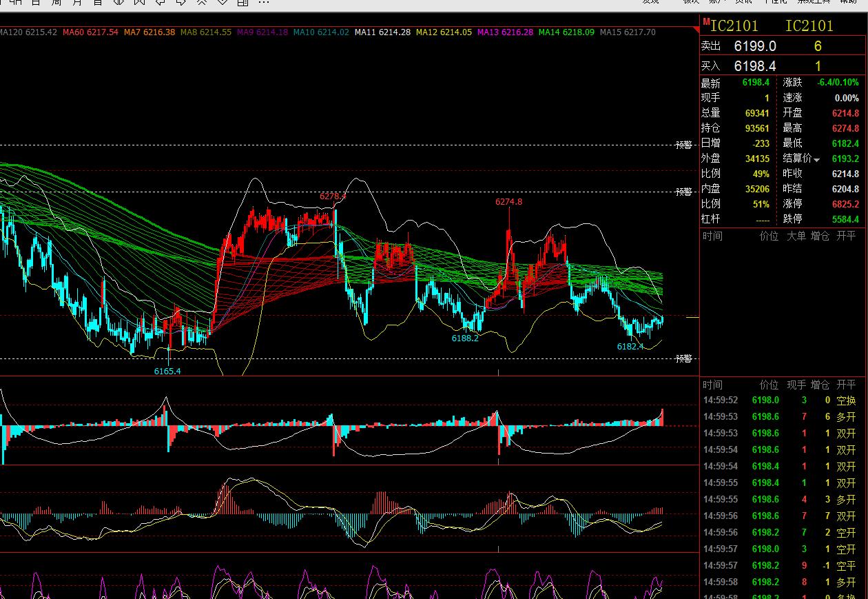Click the lowest 预警 alert line label

(x=683, y=358)
